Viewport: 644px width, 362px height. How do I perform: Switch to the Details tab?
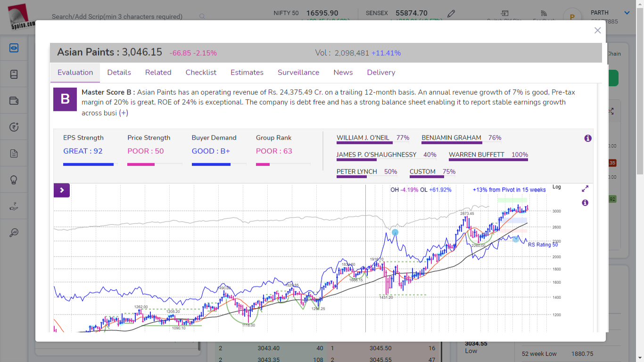click(x=119, y=73)
